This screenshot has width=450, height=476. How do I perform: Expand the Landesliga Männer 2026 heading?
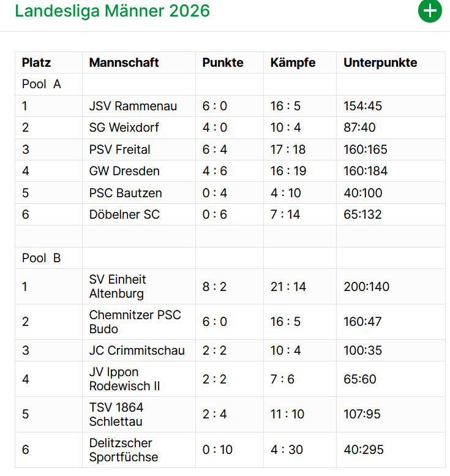(112, 11)
